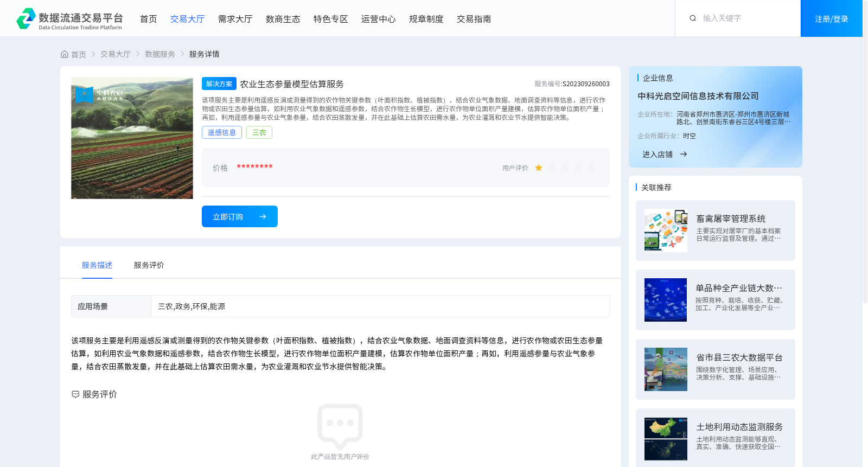Click the 进入店铺 link

pyautogui.click(x=658, y=155)
